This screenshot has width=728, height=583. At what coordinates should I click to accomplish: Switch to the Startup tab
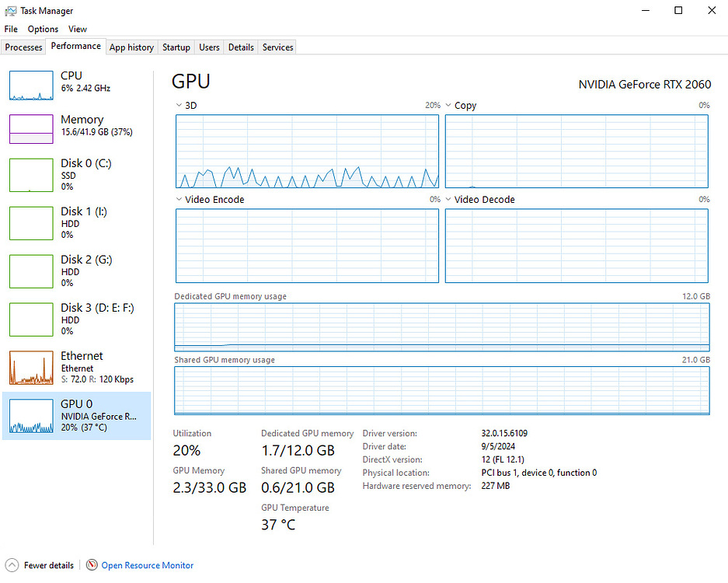[176, 47]
